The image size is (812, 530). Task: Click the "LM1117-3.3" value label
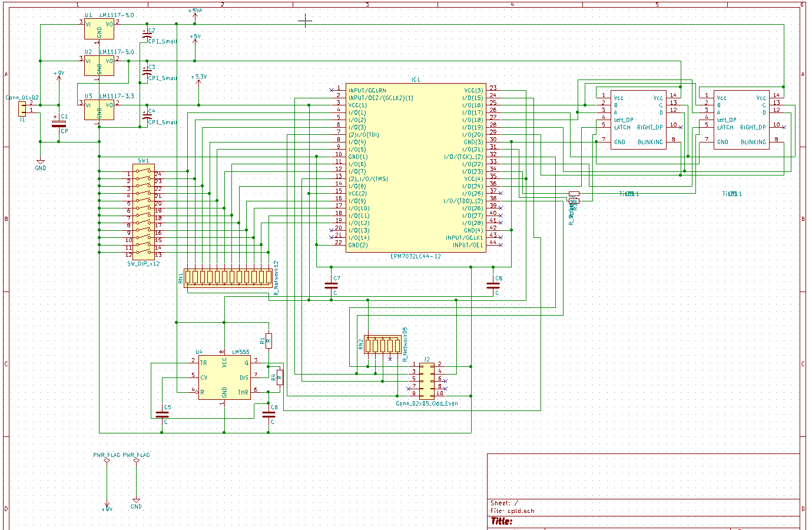pos(117,96)
